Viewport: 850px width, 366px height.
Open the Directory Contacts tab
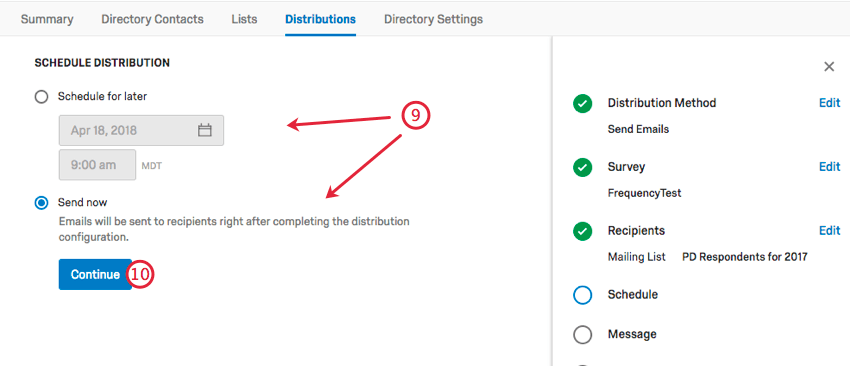pyautogui.click(x=152, y=19)
